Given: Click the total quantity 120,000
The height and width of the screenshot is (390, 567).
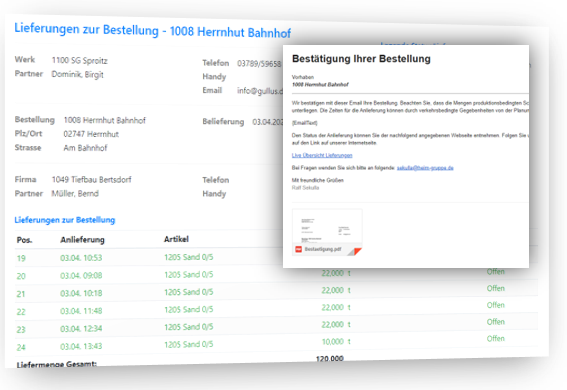Looking at the screenshot, I should coord(330,359).
